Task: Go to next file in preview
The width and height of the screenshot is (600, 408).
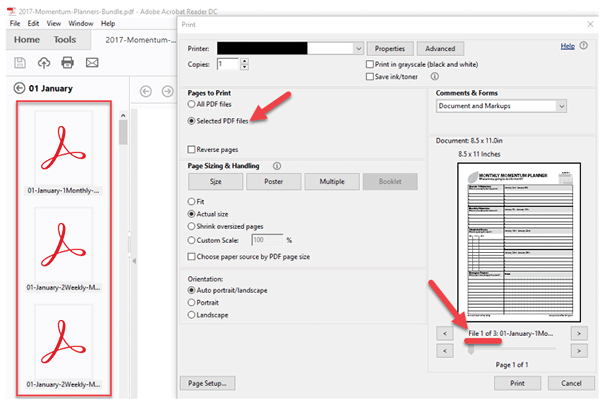Action: click(579, 333)
